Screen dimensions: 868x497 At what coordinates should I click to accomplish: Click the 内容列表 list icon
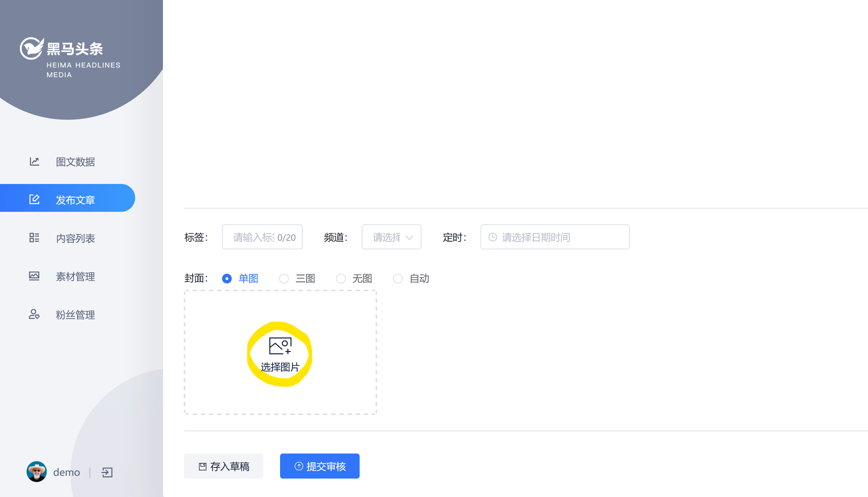(x=34, y=238)
